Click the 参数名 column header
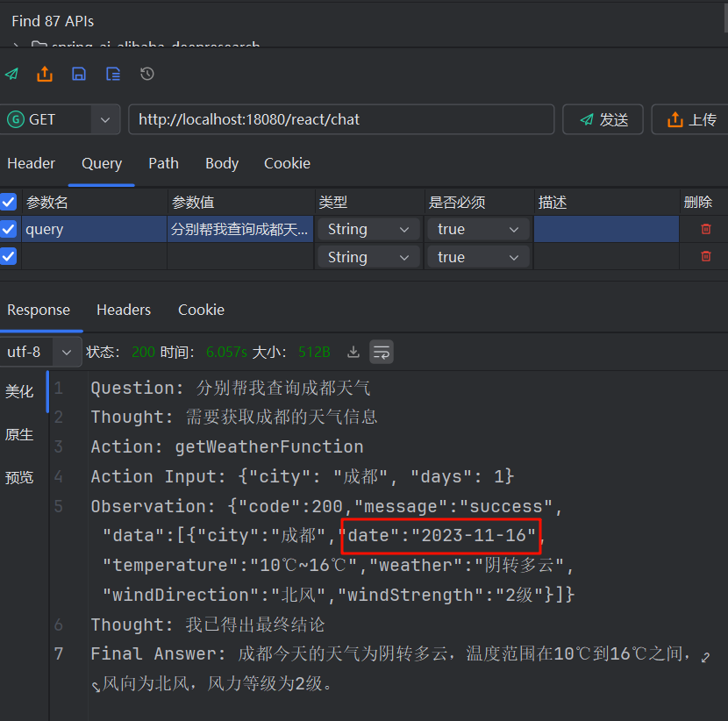 tap(46, 202)
